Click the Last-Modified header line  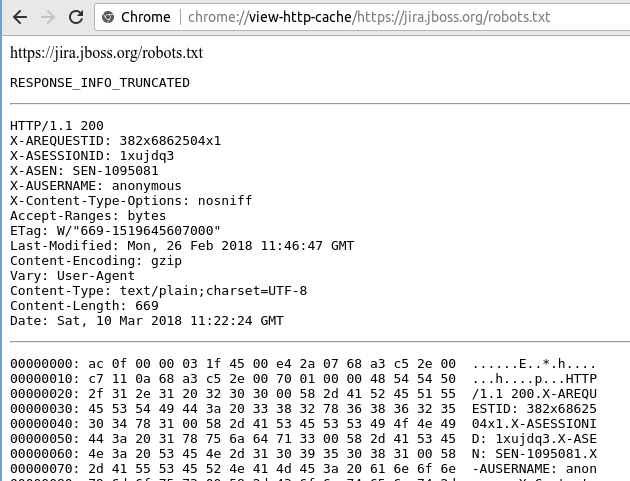point(182,246)
